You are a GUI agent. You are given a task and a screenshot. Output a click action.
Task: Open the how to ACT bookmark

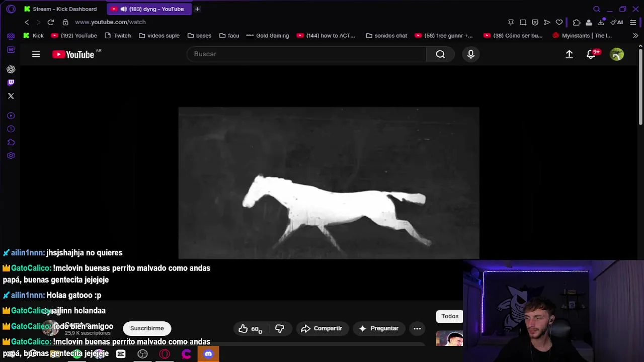(x=326, y=36)
